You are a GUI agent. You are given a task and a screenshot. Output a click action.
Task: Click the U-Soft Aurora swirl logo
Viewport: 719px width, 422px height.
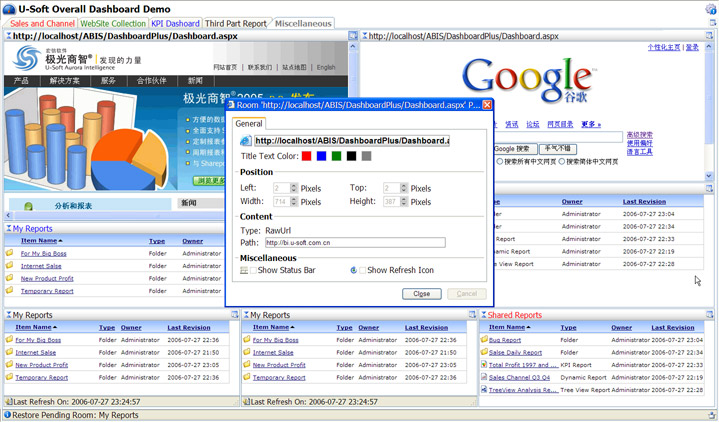[x=27, y=58]
